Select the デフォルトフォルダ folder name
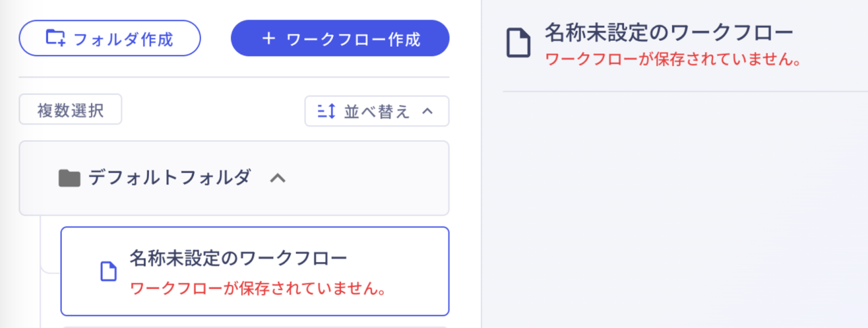 [x=169, y=178]
